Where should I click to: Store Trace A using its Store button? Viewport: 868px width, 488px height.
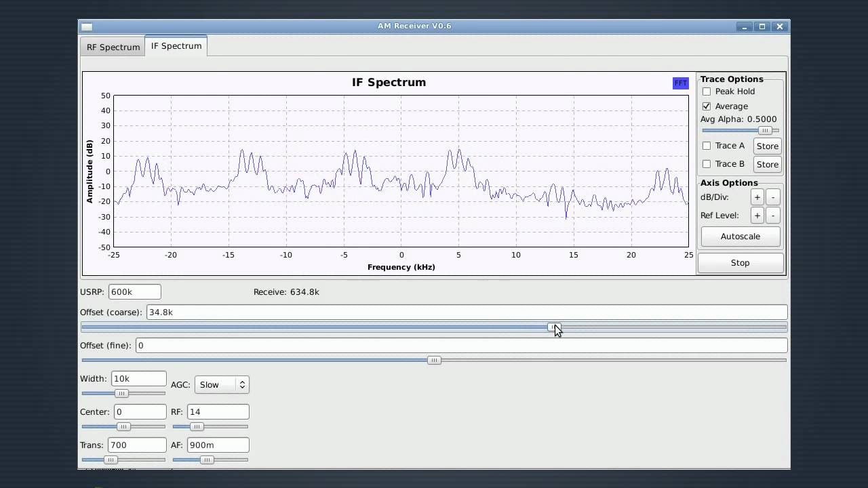point(767,146)
